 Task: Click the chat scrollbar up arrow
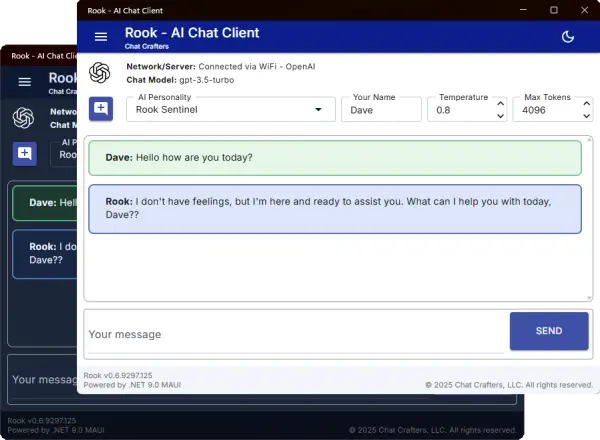tap(589, 140)
